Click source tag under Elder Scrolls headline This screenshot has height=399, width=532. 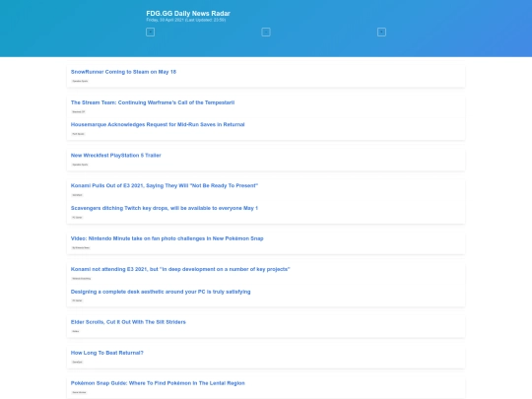(x=76, y=331)
